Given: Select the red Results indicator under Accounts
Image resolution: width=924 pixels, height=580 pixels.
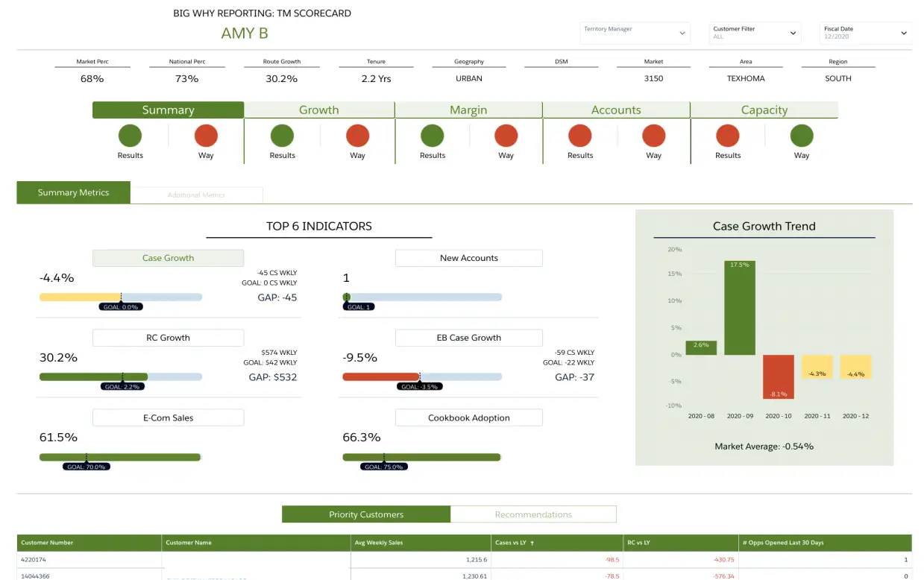Looking at the screenshot, I should [579, 138].
